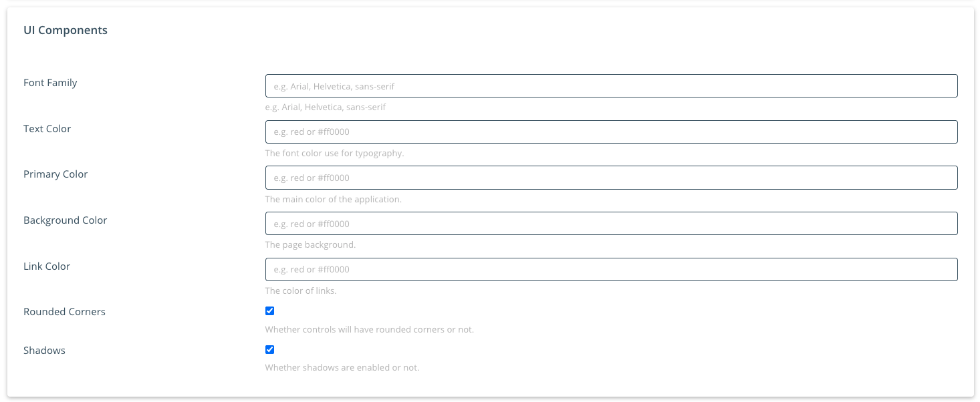Click into the Background Color field
Screen dimensions: 980x402
[611, 224]
